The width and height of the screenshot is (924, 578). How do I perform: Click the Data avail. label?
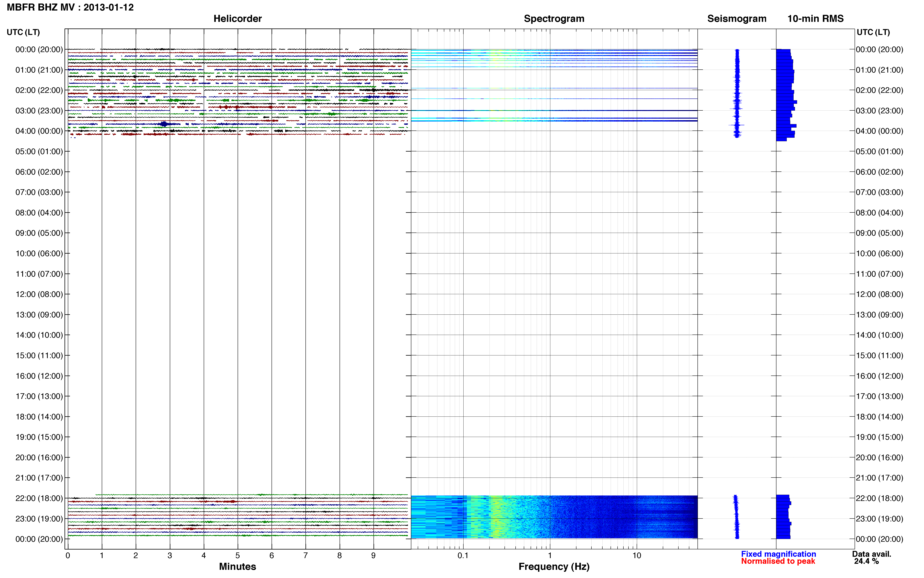pos(872,554)
